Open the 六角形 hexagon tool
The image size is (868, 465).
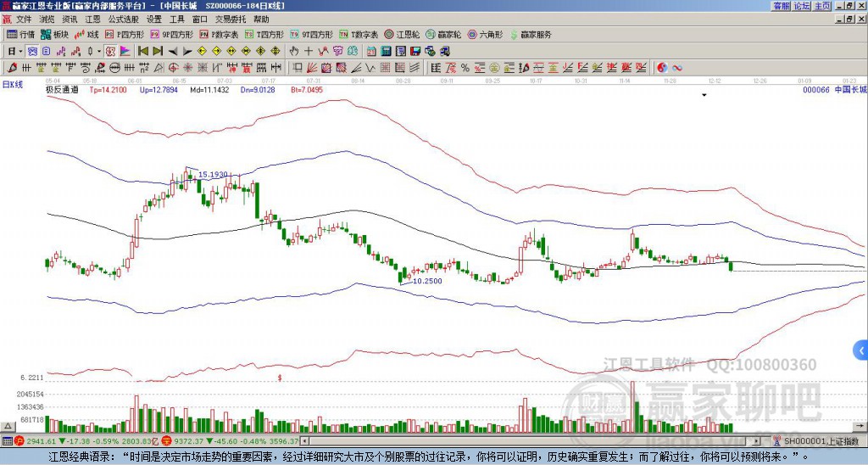pyautogui.click(x=486, y=34)
